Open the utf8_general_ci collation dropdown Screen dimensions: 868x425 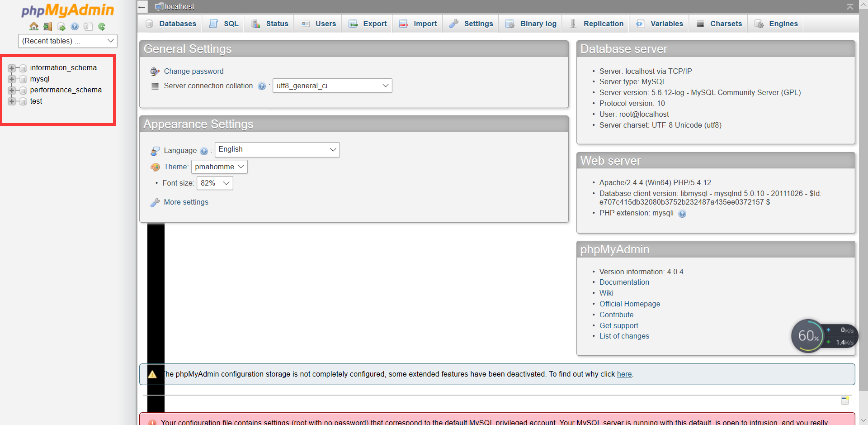pyautogui.click(x=332, y=86)
